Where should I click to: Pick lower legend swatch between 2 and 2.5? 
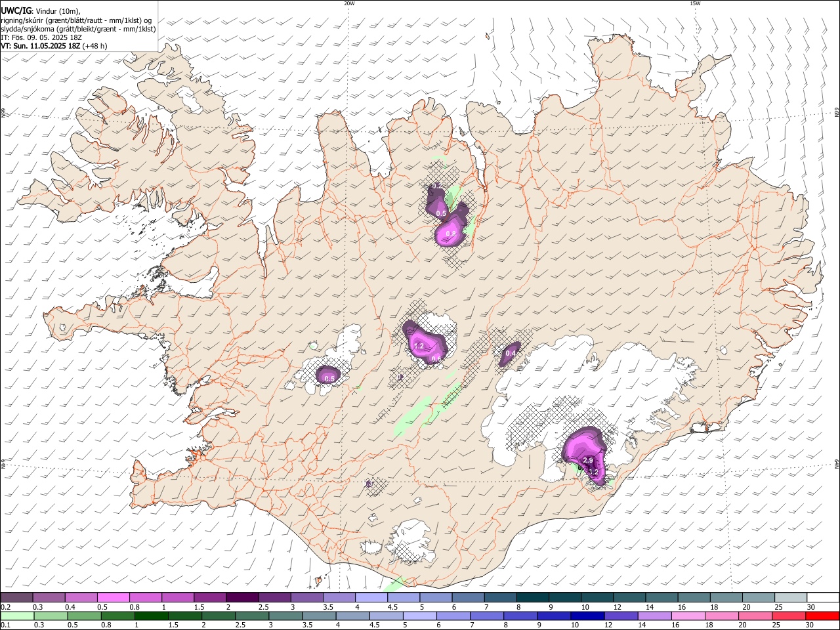click(x=219, y=616)
